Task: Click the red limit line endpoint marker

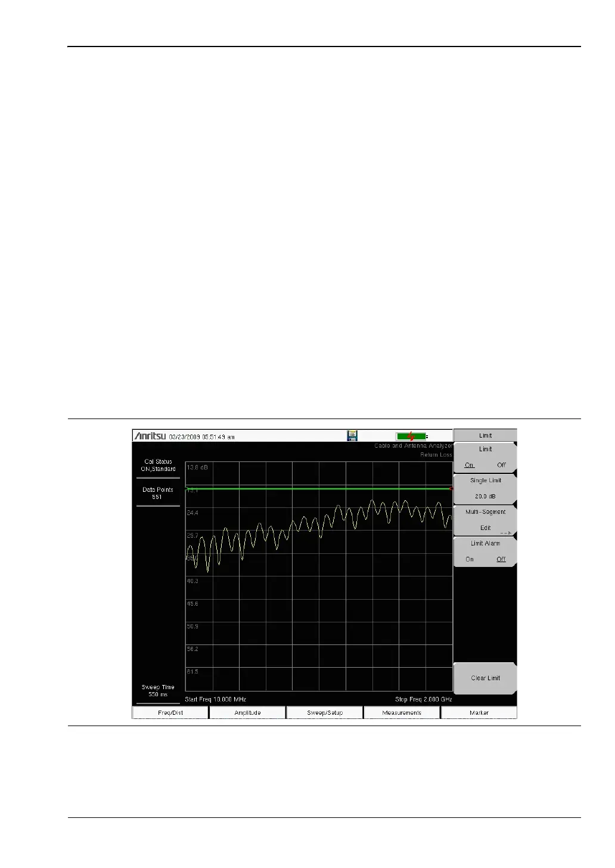Action: [x=451, y=489]
